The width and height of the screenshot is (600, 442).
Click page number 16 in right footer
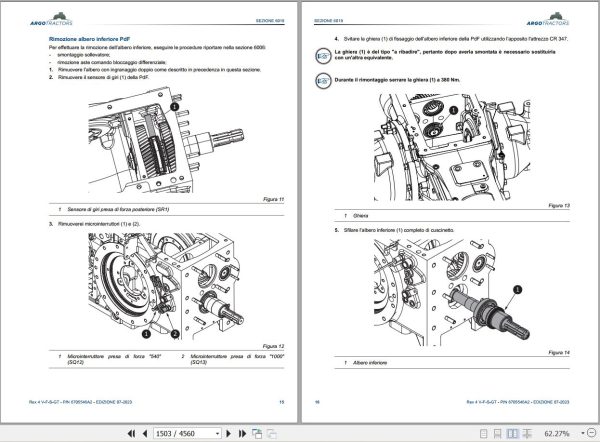(317, 402)
